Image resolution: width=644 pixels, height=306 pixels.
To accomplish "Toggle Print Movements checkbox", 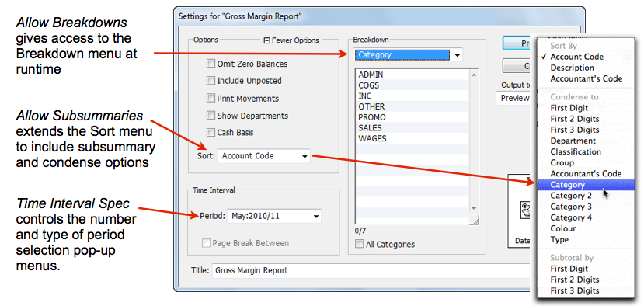I will [211, 98].
